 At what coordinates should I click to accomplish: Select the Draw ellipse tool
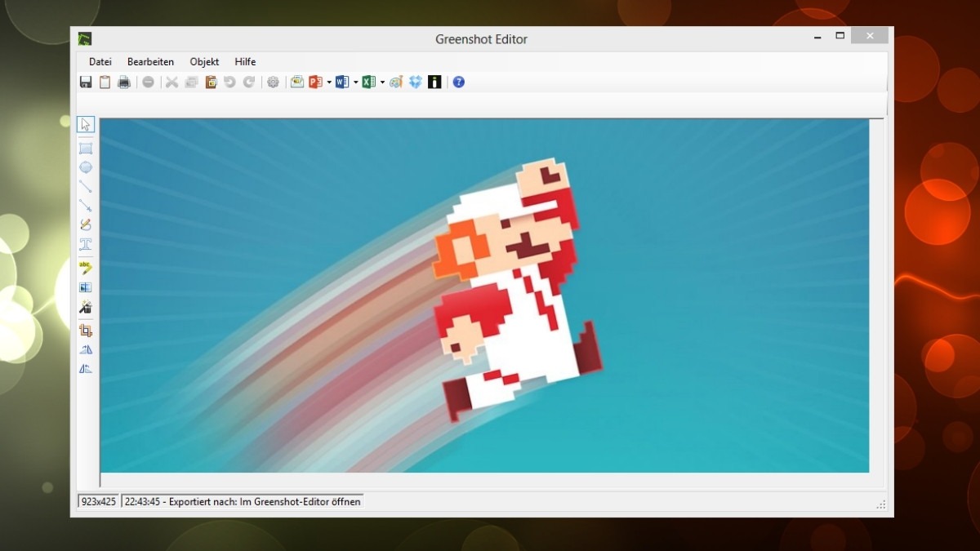86,167
